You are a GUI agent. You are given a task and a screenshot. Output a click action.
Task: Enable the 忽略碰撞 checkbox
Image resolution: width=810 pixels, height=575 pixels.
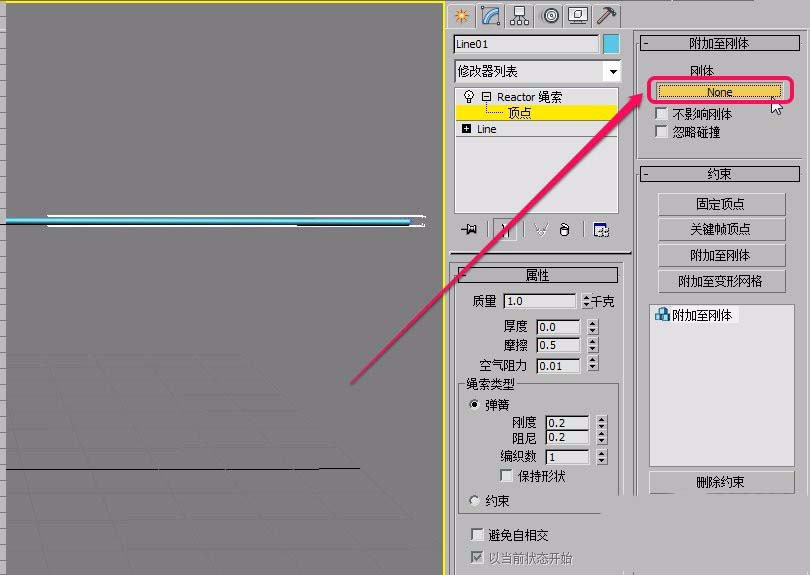click(x=661, y=132)
